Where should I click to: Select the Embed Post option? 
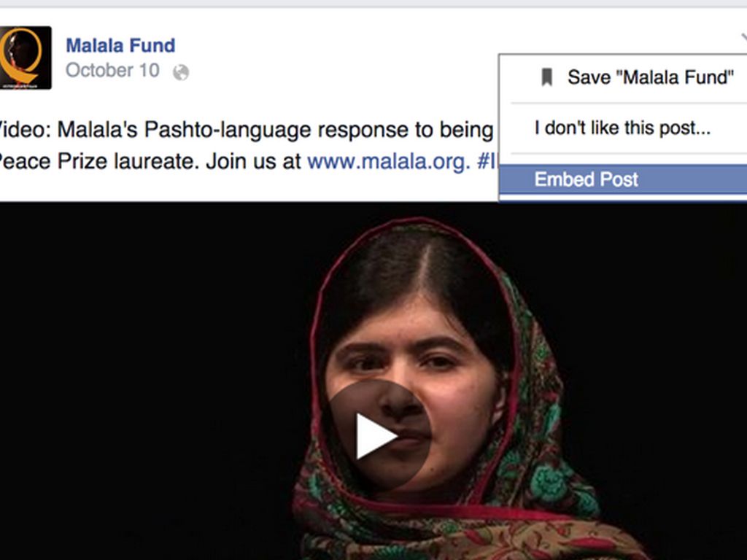pyautogui.click(x=624, y=179)
